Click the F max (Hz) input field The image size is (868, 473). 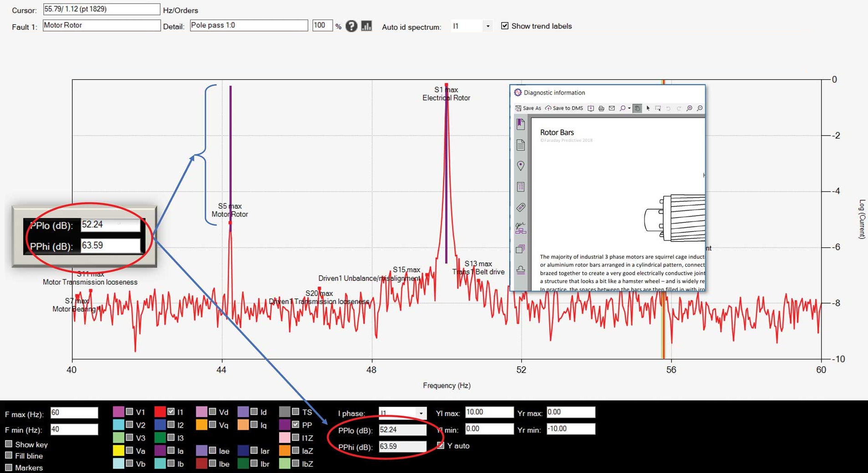[74, 413]
